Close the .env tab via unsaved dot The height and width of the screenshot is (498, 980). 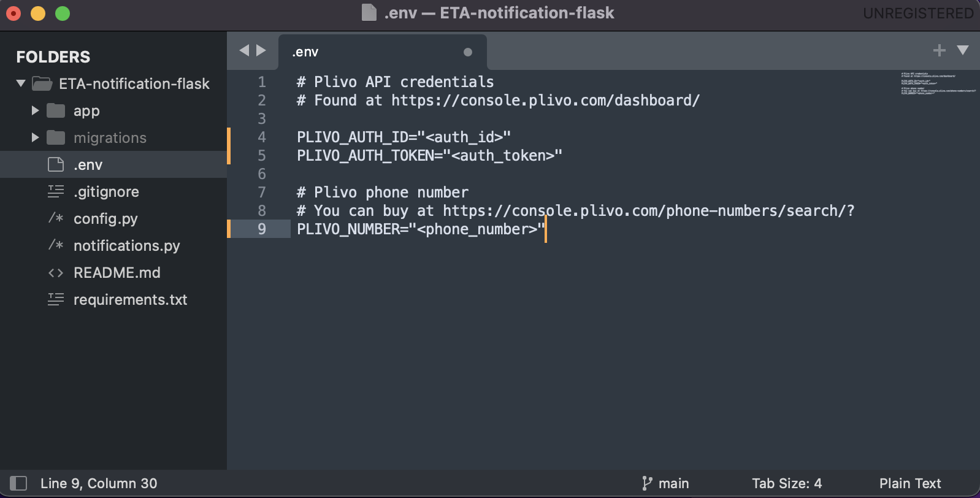468,52
